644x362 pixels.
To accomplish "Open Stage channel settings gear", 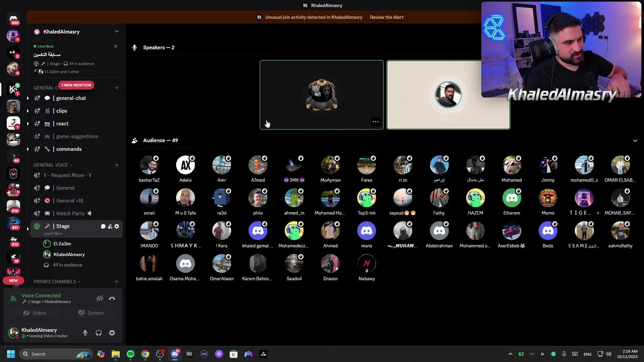I will [x=117, y=226].
